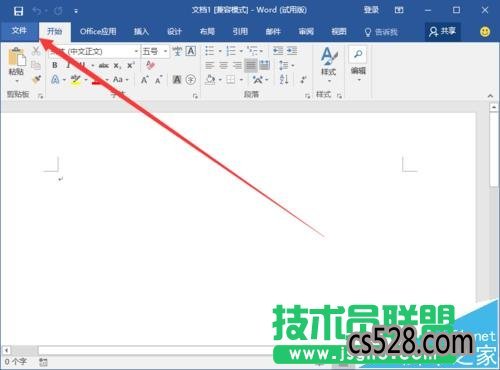Open the font name dropdown
The width and height of the screenshot is (500, 370).
[x=136, y=52]
